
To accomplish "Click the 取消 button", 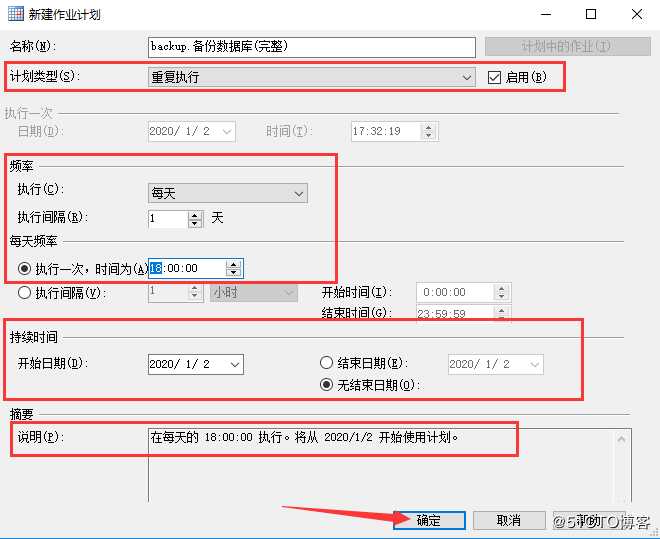I will pos(509,520).
